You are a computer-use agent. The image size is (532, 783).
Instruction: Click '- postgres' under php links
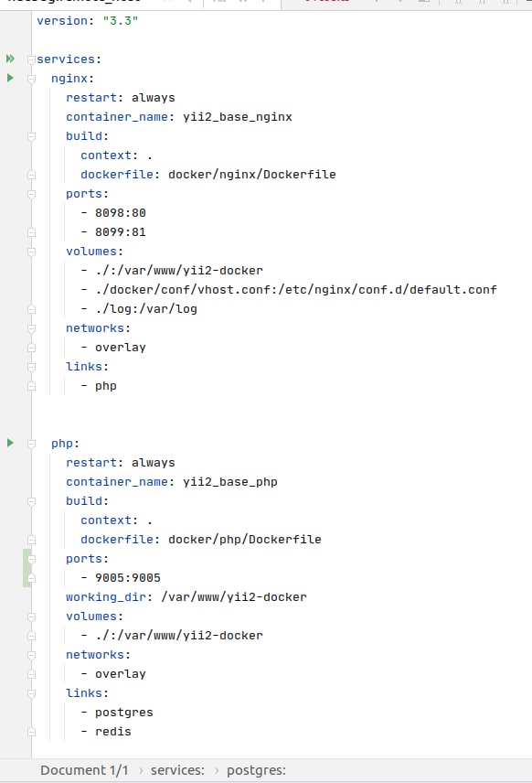pyautogui.click(x=117, y=713)
